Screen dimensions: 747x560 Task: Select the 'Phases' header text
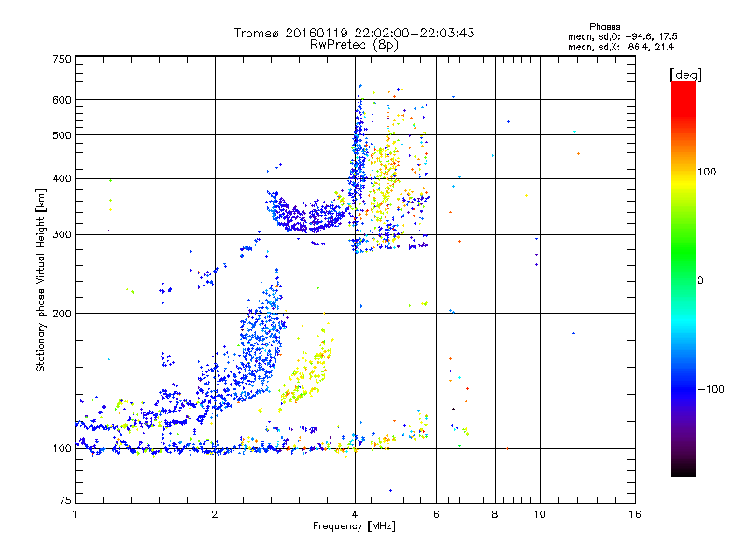pyautogui.click(x=604, y=27)
